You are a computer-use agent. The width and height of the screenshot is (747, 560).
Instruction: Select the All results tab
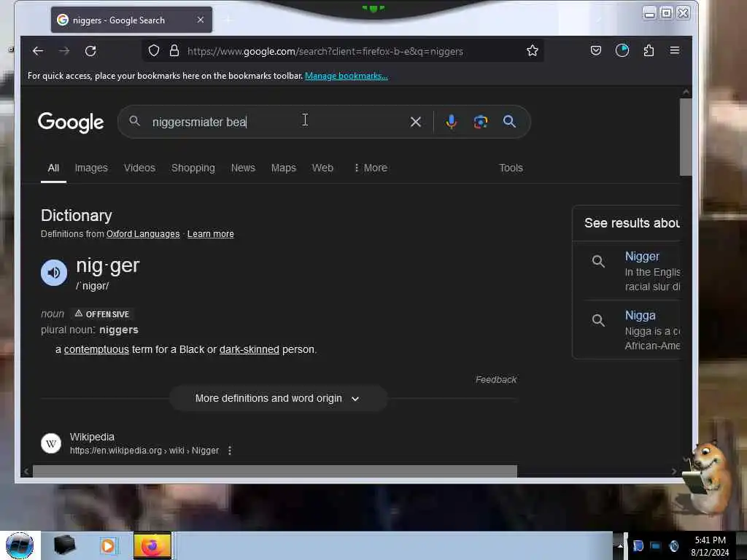click(x=53, y=168)
